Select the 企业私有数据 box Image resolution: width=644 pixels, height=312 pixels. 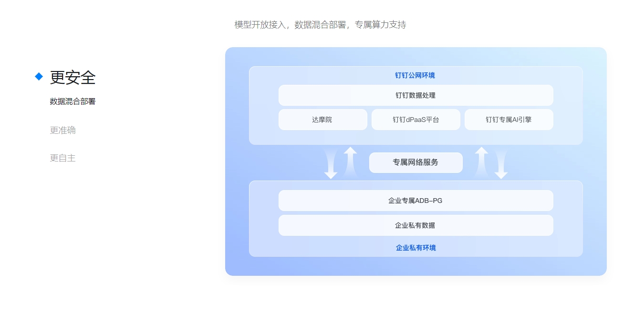(415, 225)
